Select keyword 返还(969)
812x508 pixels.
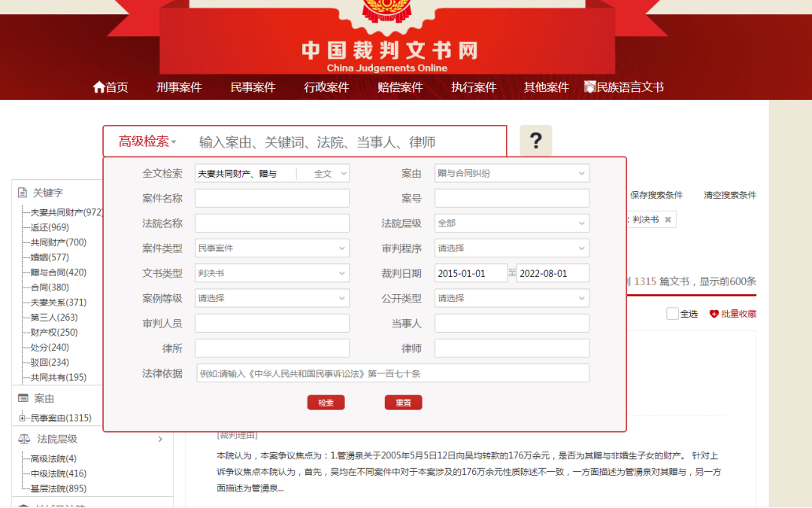50,227
